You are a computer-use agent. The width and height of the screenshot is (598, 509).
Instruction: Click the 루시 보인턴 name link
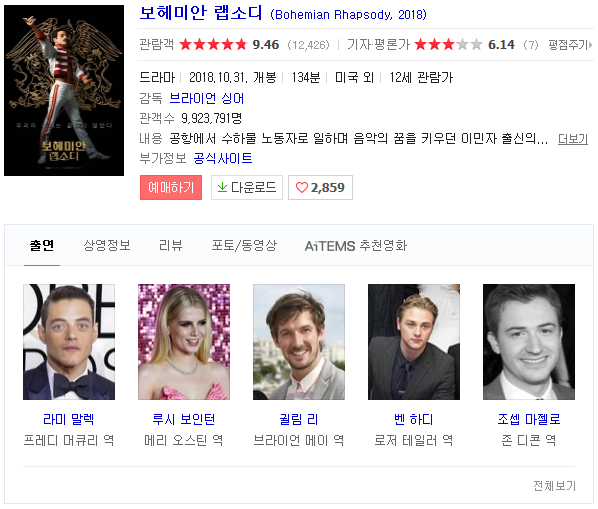(184, 419)
